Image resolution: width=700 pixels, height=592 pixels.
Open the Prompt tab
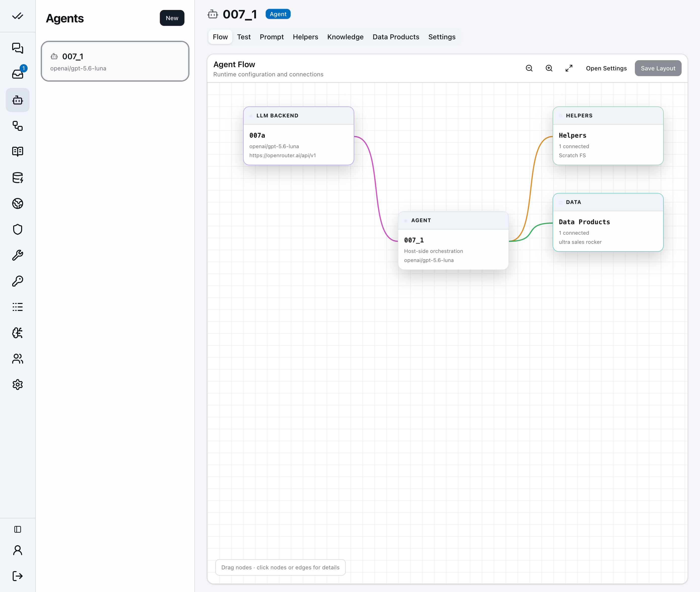(272, 37)
